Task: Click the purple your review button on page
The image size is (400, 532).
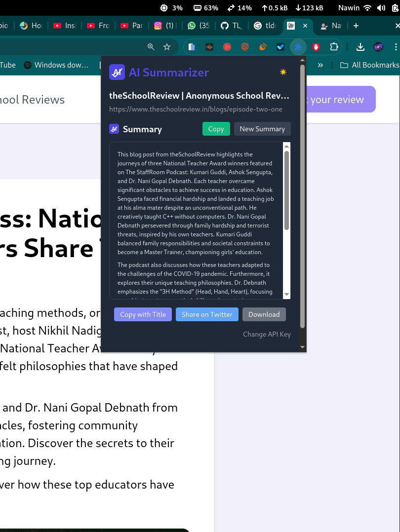Action: pyautogui.click(x=341, y=99)
